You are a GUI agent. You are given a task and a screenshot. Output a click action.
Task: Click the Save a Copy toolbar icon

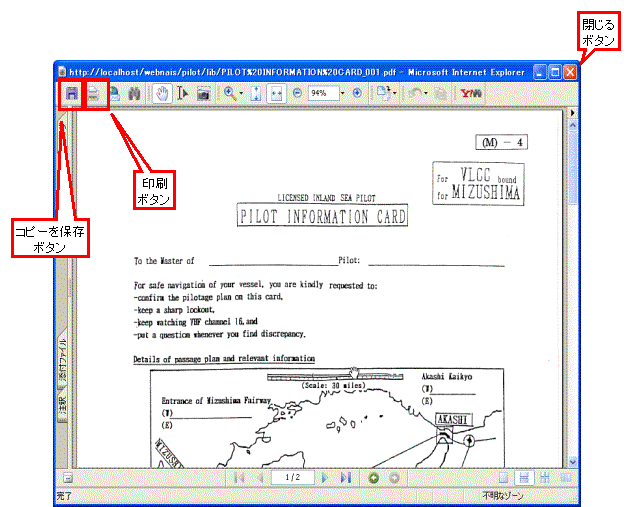point(71,93)
